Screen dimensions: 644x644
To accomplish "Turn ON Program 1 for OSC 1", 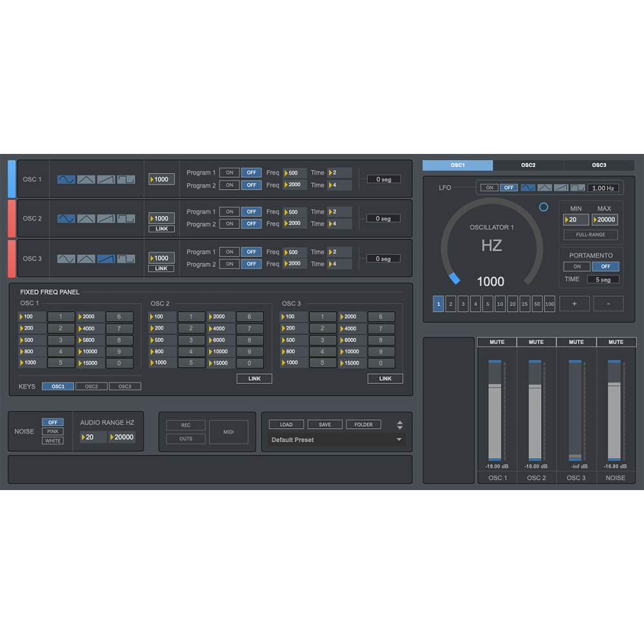I will click(229, 173).
